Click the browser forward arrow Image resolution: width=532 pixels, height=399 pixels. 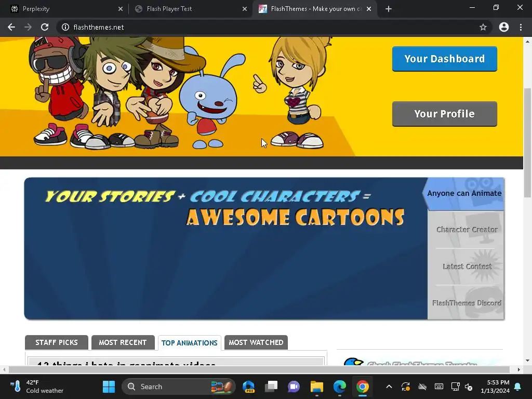28,27
